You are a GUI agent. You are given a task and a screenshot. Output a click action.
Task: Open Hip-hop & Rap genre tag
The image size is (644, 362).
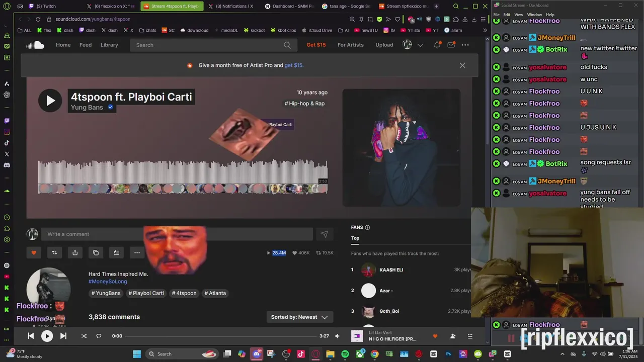(x=304, y=104)
